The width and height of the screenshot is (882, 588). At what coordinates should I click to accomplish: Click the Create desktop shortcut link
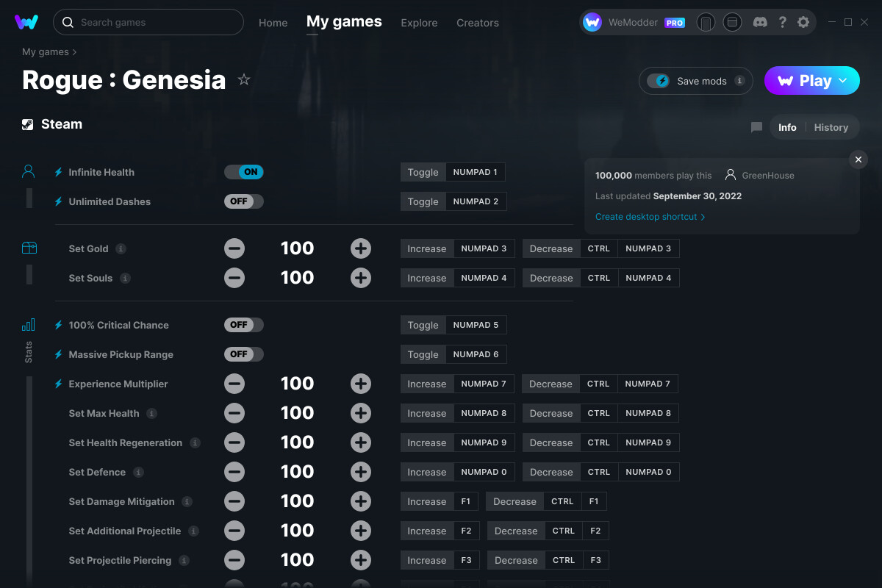[x=646, y=216]
